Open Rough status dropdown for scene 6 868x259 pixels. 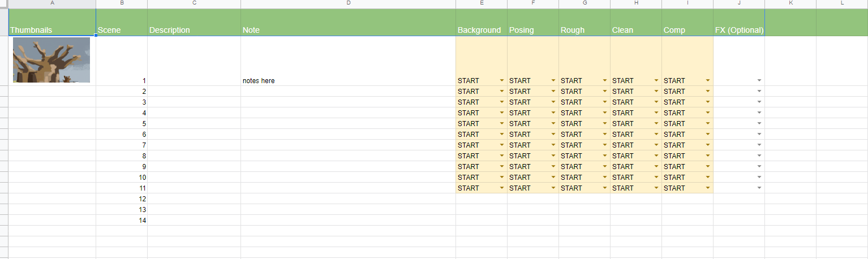point(604,135)
